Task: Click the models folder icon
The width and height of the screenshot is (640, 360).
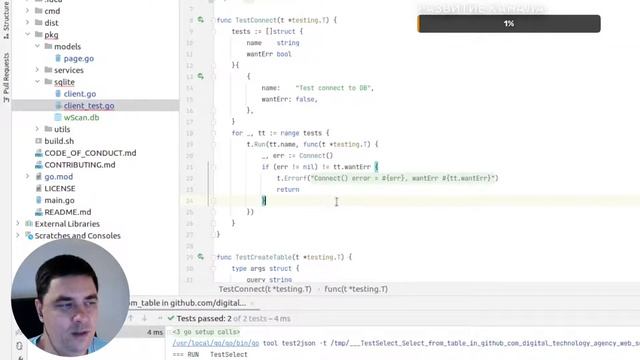Action: click(48, 47)
